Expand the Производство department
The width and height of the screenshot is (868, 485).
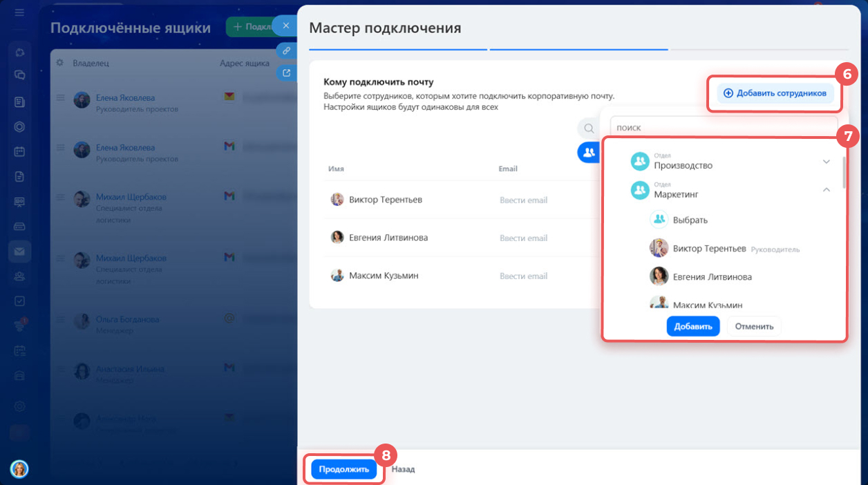coord(826,162)
